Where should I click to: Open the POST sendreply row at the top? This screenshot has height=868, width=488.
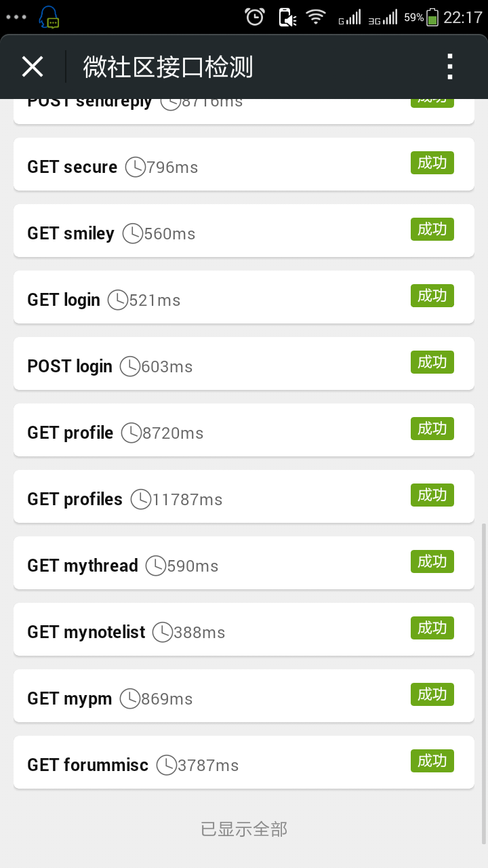coord(244,111)
